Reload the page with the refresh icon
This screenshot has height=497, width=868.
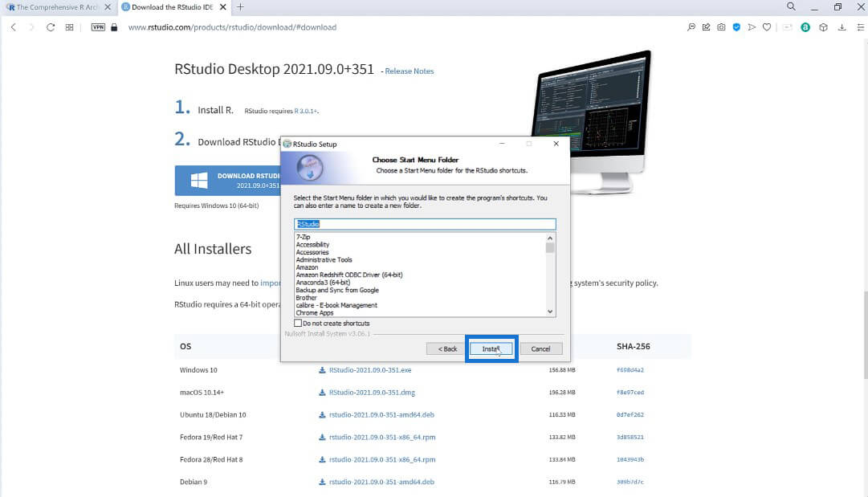51,27
